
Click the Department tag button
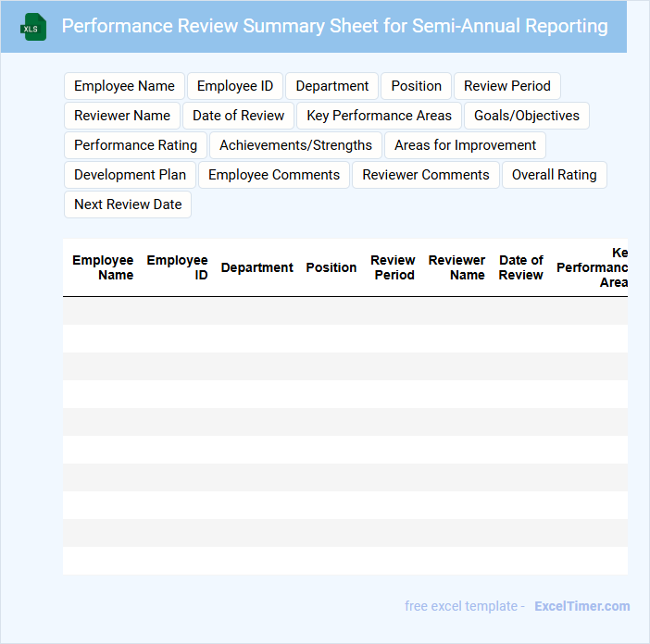point(331,86)
